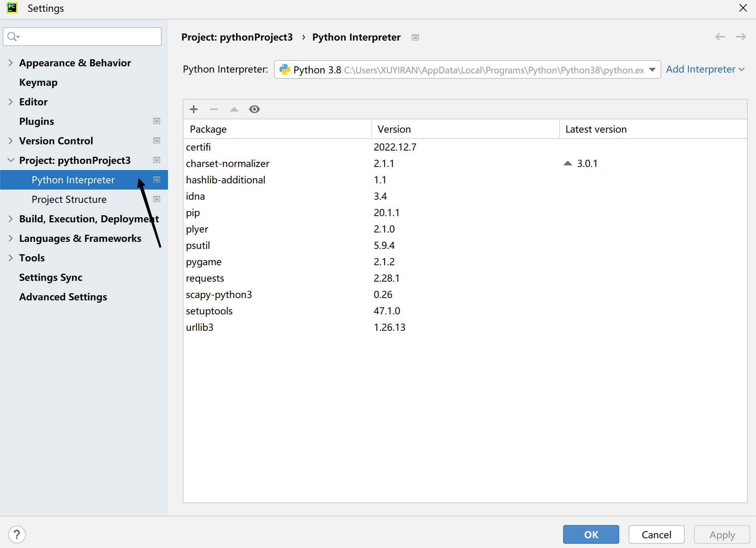Select the plyer package row
This screenshot has width=756, height=548.
(465, 229)
